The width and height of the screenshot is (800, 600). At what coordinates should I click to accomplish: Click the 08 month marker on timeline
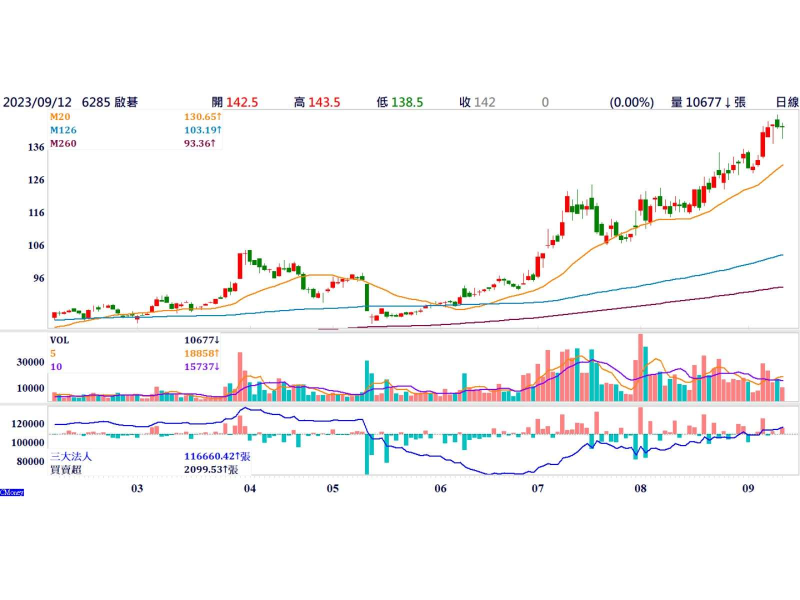coord(640,490)
